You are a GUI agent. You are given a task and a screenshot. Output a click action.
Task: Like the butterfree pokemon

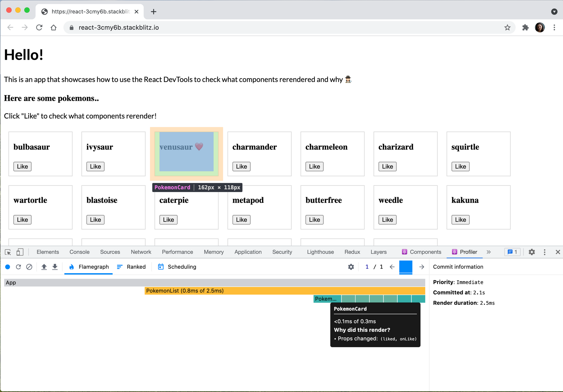[x=314, y=220]
